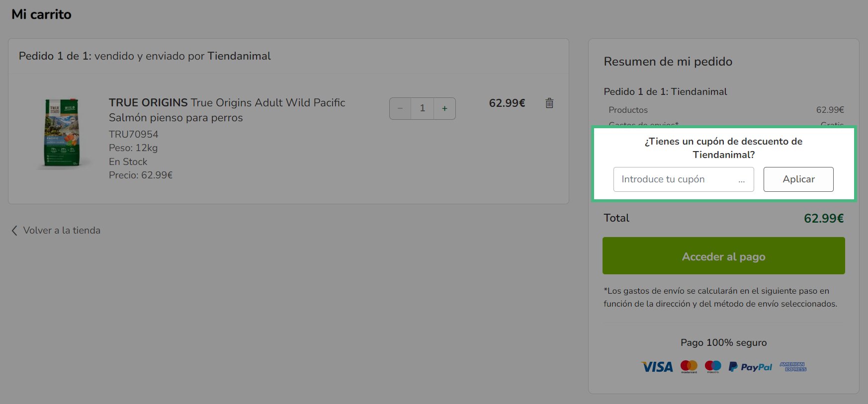Click the VISA payment logo
868x404 pixels.
657,367
